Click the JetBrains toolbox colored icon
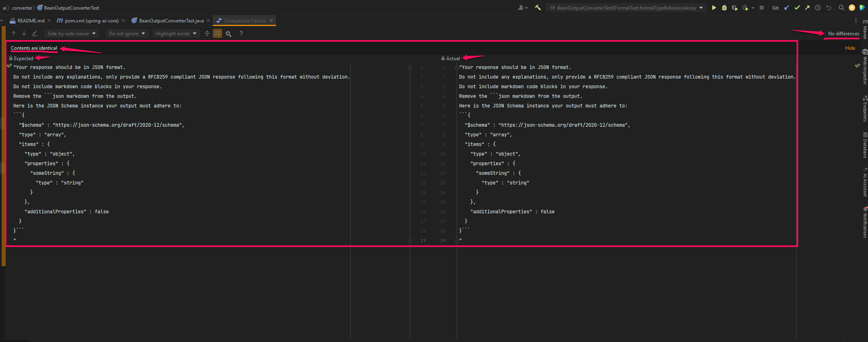868x342 pixels. coord(862,8)
